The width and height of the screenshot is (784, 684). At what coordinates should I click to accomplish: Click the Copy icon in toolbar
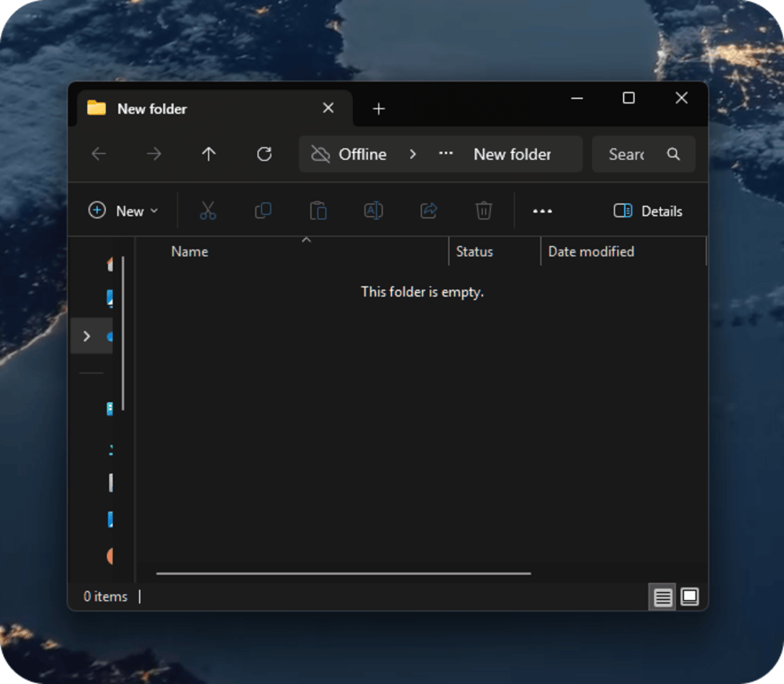tap(263, 210)
